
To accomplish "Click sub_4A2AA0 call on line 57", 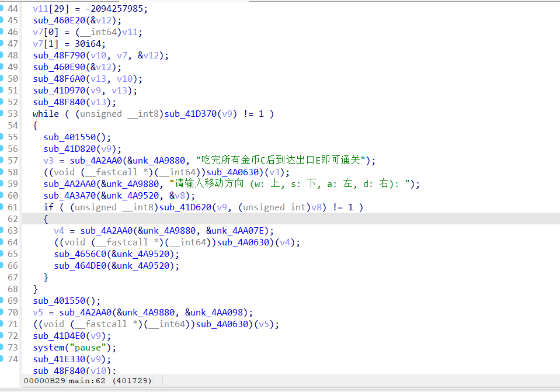I will click(96, 161).
